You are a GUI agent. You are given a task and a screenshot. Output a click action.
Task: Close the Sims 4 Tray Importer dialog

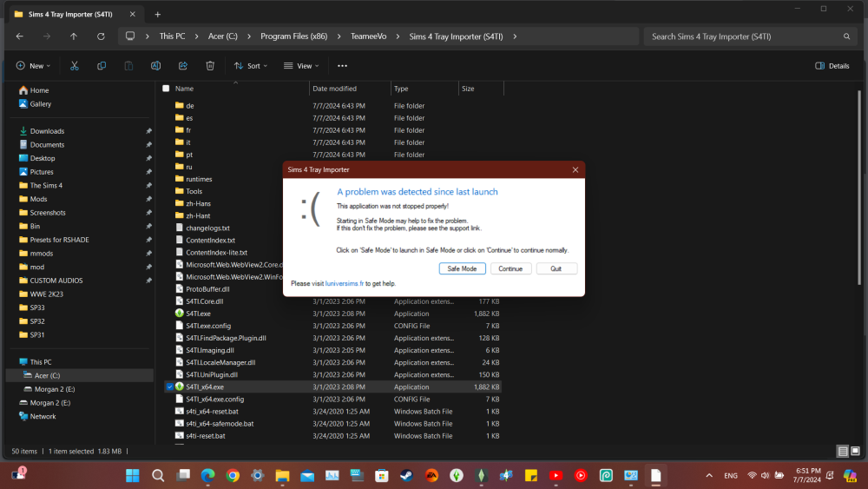pos(575,170)
